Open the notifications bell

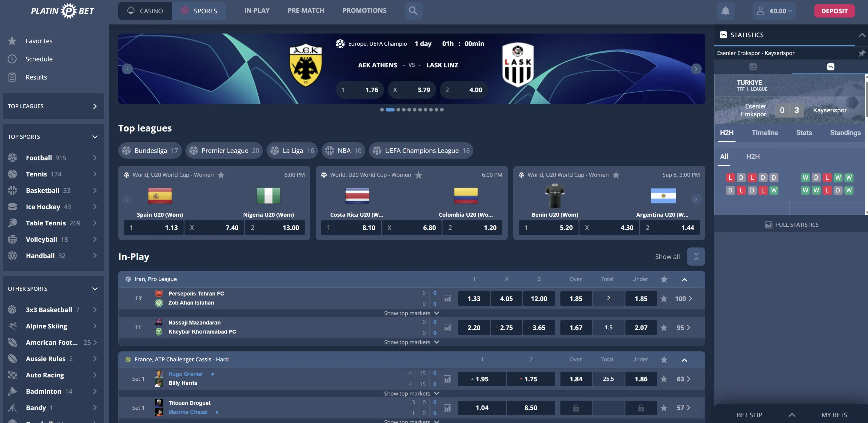[726, 11]
